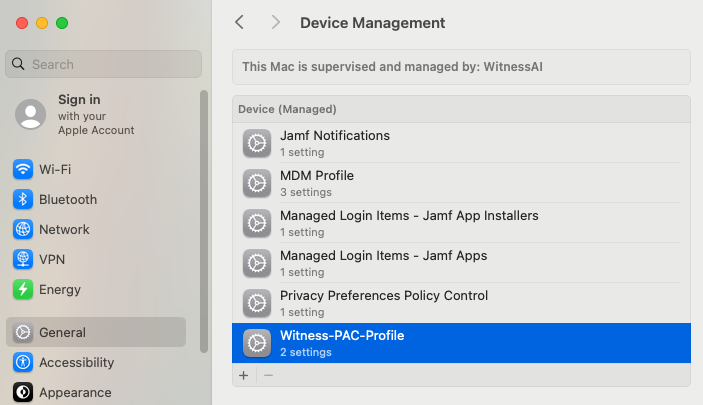Click the Appearance sidebar icon
703x405 pixels.
pyautogui.click(x=23, y=393)
